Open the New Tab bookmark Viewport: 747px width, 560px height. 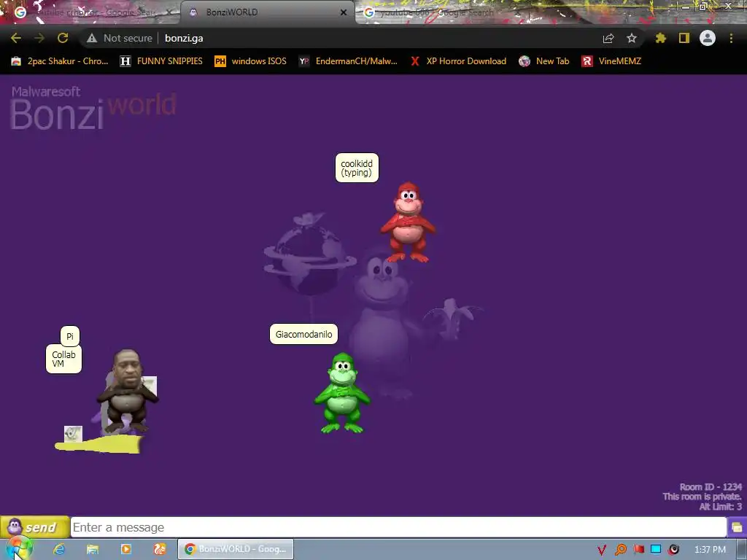pyautogui.click(x=544, y=61)
